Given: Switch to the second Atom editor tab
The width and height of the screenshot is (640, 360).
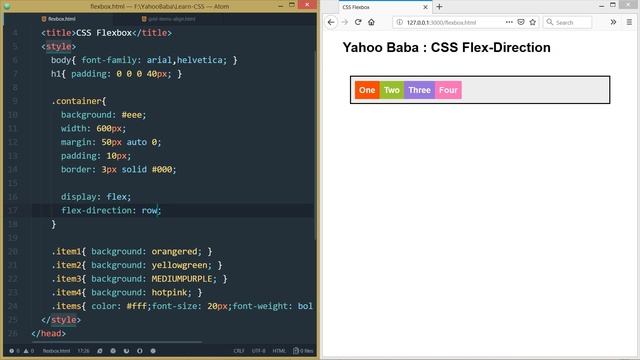Looking at the screenshot, I should [x=168, y=19].
